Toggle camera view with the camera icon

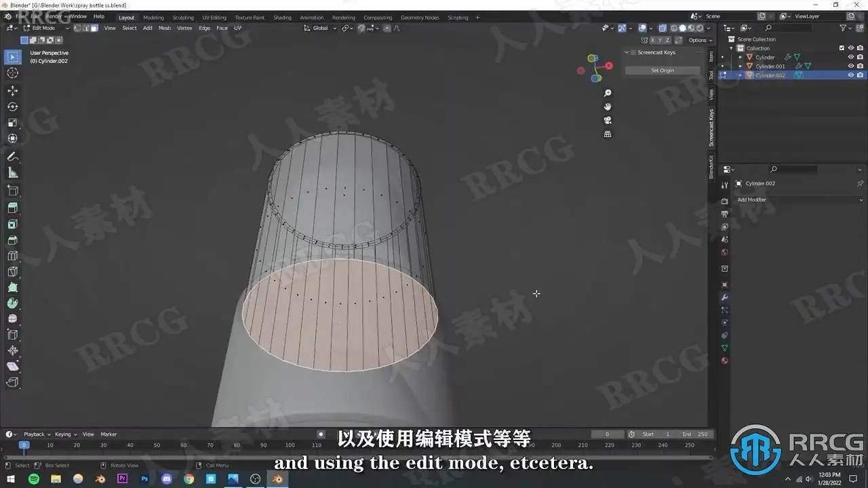click(608, 120)
